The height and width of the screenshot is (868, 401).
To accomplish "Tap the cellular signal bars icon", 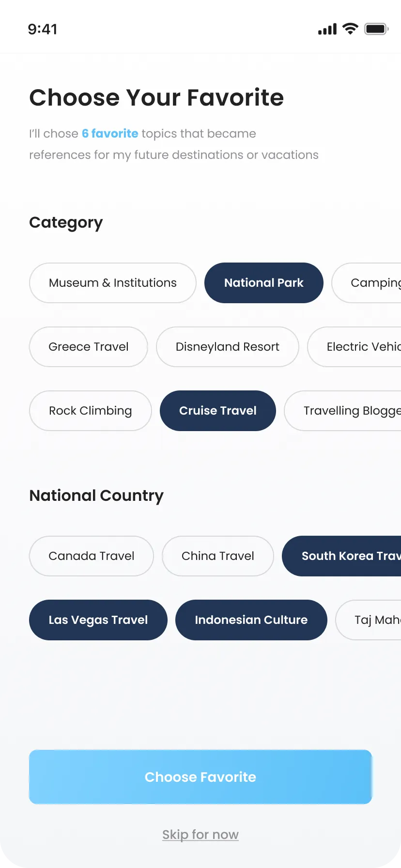I will pos(327,30).
